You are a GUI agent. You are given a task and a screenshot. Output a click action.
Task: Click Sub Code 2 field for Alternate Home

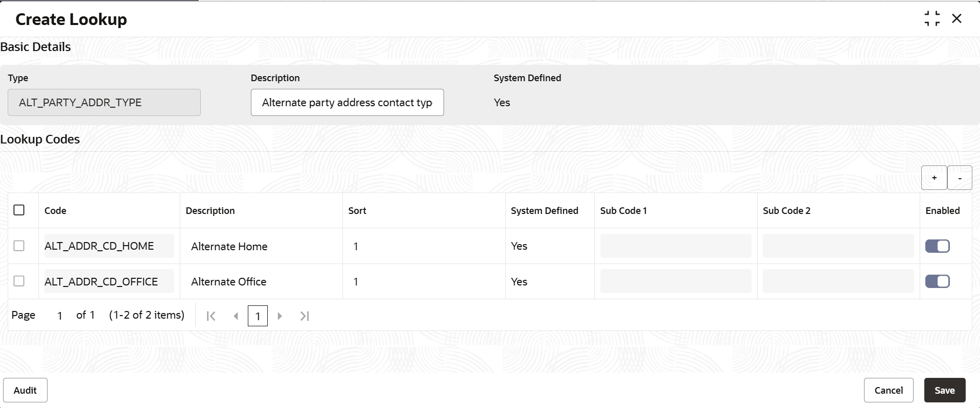point(838,246)
